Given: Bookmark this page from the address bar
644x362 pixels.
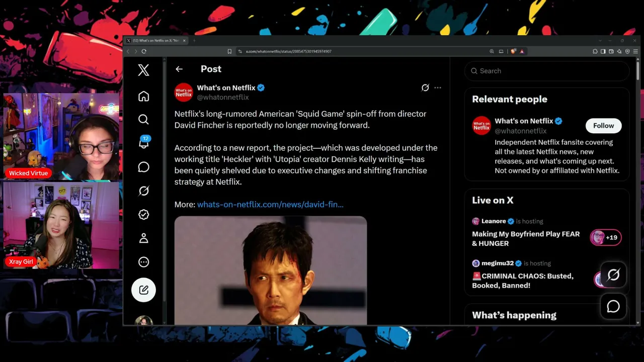Looking at the screenshot, I should 229,51.
